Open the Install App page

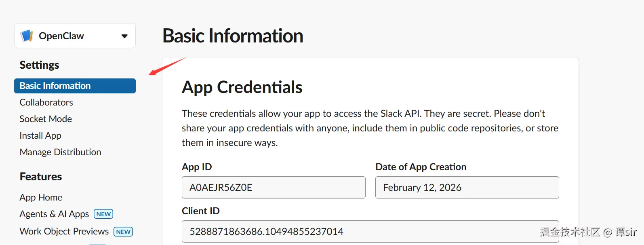pyautogui.click(x=40, y=135)
